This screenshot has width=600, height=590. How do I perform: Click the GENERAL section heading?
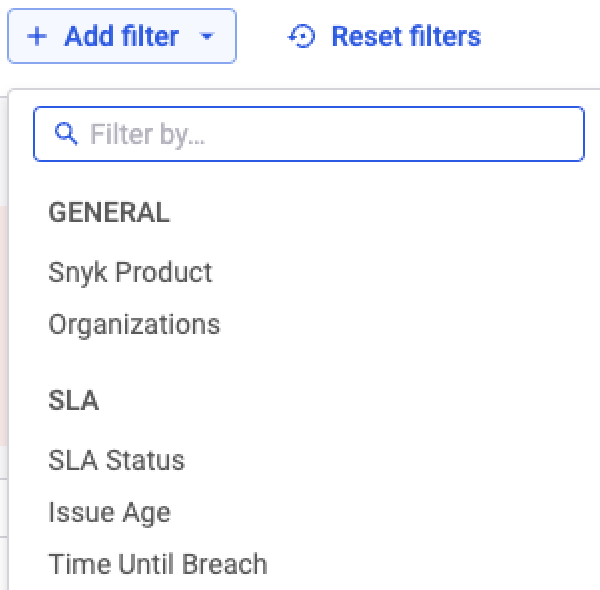(109, 212)
